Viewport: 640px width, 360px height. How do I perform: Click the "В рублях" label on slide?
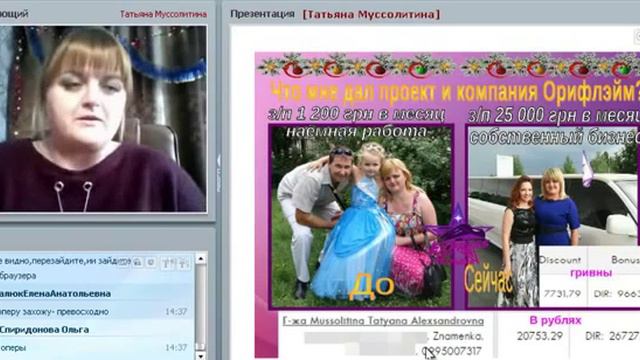pos(555,320)
